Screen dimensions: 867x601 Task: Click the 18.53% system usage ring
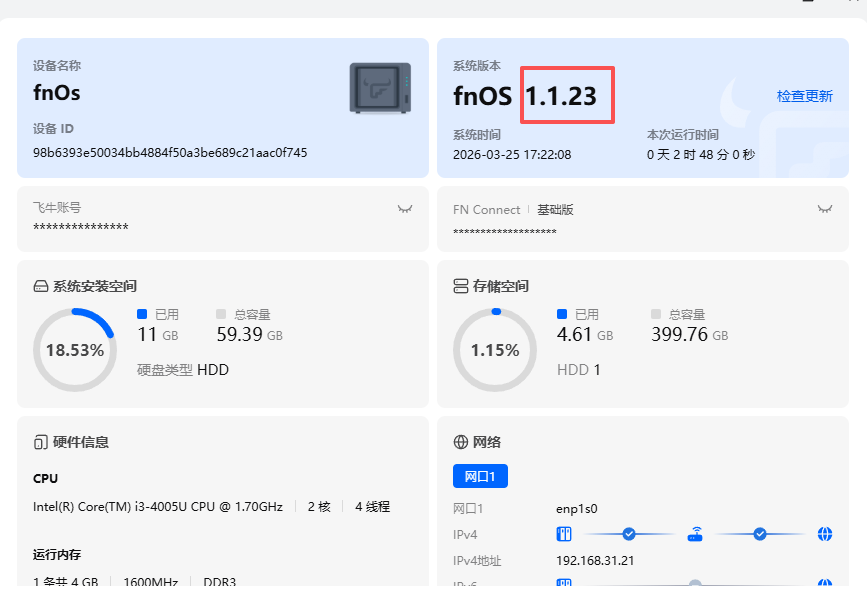(75, 350)
